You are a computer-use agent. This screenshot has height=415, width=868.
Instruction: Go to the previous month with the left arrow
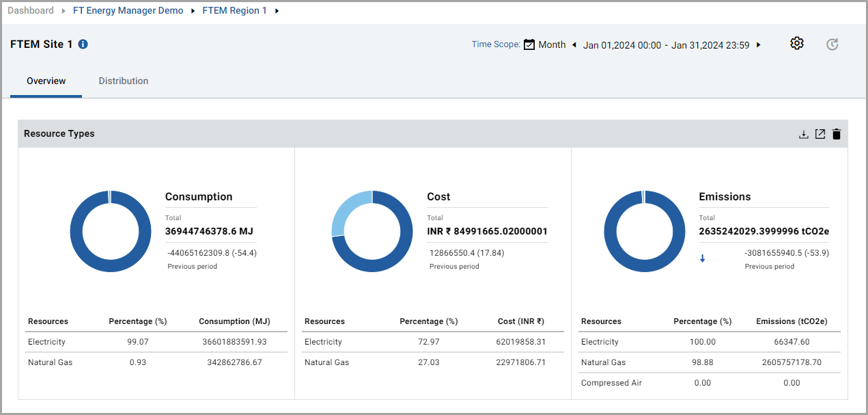click(574, 44)
